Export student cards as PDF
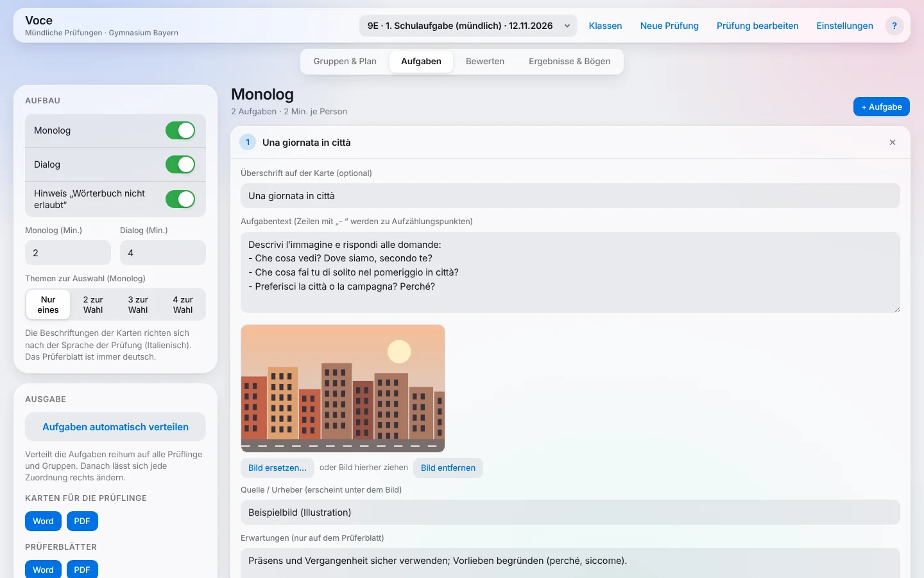The width and height of the screenshot is (924, 578). (82, 521)
